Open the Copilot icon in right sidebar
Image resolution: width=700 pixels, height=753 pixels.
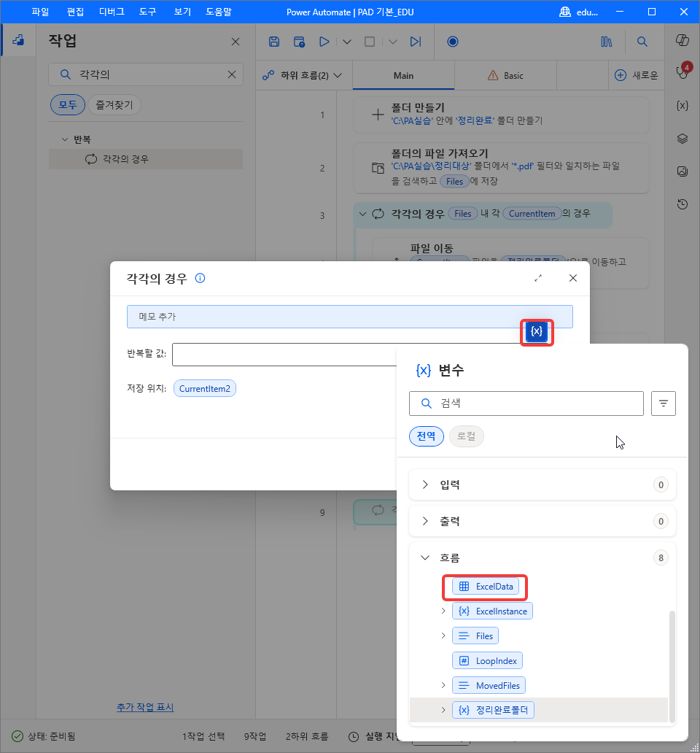(682, 40)
